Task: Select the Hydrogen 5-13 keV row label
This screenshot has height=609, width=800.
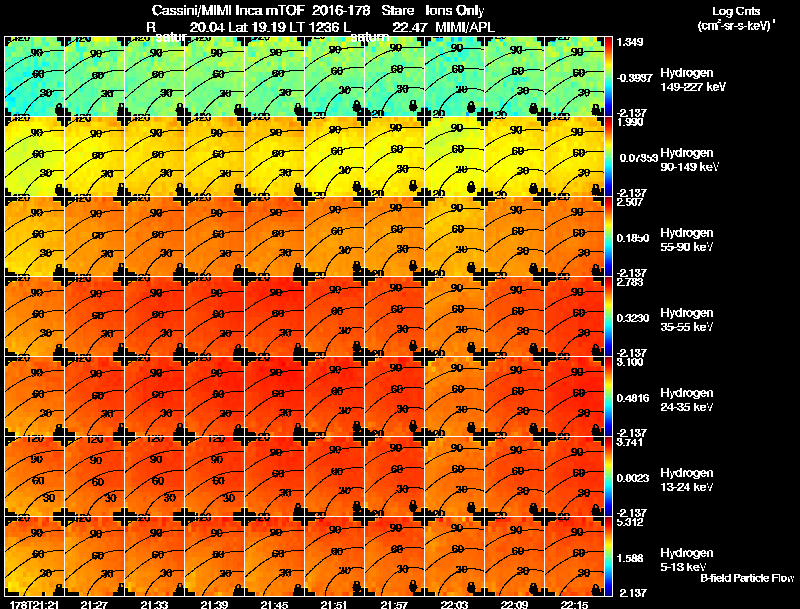Action: [687, 560]
